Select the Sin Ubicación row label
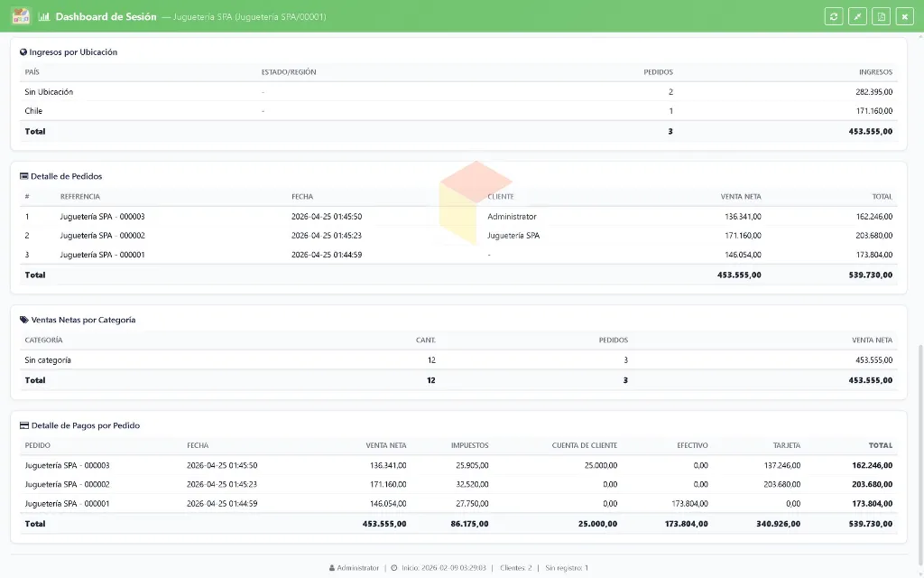This screenshot has width=924, height=578. pyautogui.click(x=49, y=92)
